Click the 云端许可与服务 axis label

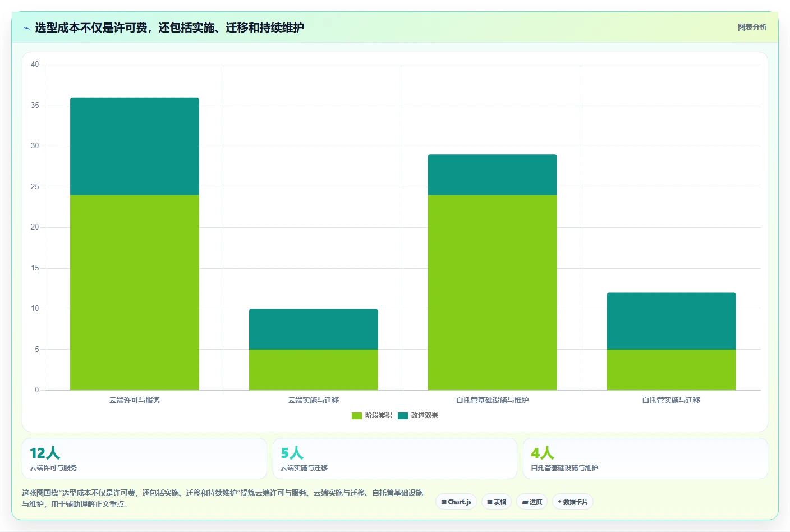tap(135, 400)
